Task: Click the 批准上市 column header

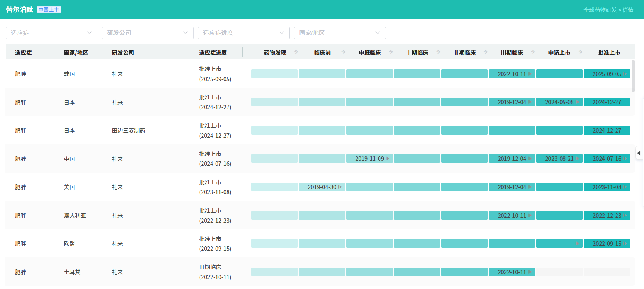Action: (x=609, y=53)
